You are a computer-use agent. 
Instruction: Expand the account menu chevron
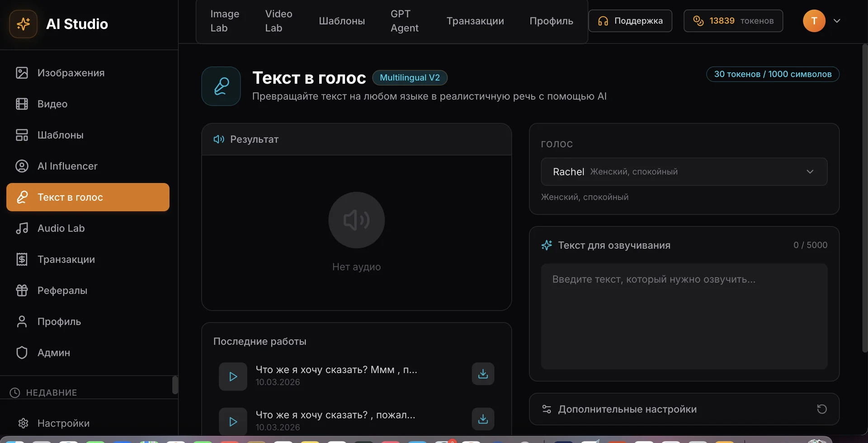point(837,21)
